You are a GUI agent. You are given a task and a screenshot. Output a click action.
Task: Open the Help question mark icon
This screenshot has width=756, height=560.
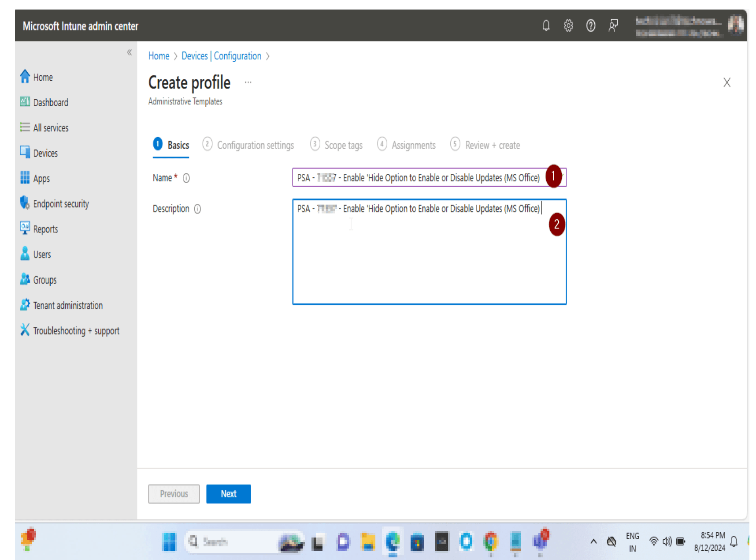coord(591,26)
